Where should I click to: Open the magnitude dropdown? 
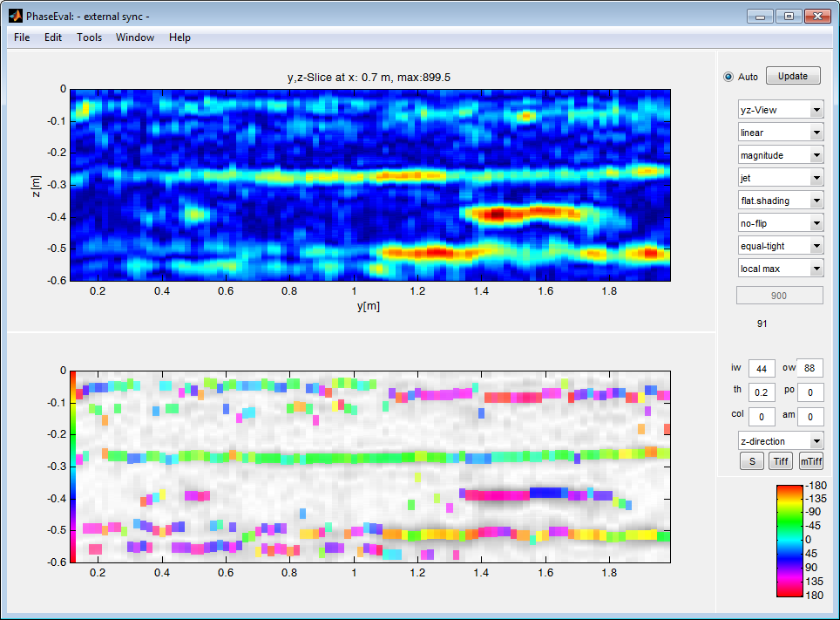point(781,155)
